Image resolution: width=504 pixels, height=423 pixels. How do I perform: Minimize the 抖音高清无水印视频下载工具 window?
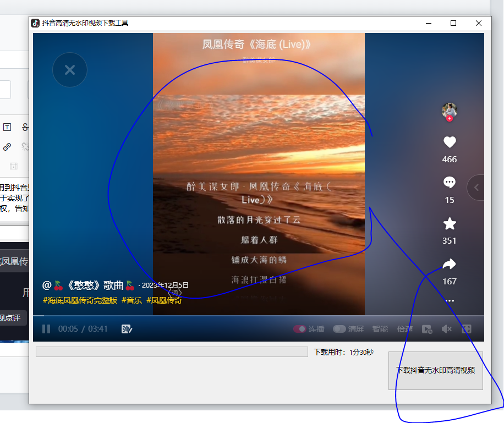(429, 23)
